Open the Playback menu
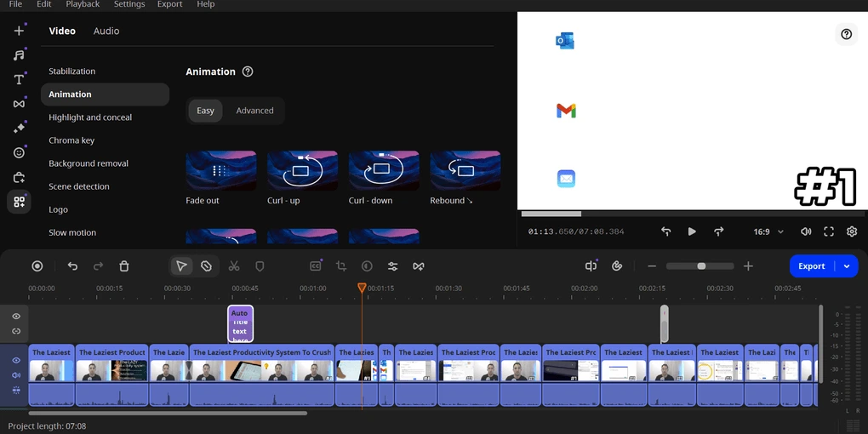 (83, 4)
